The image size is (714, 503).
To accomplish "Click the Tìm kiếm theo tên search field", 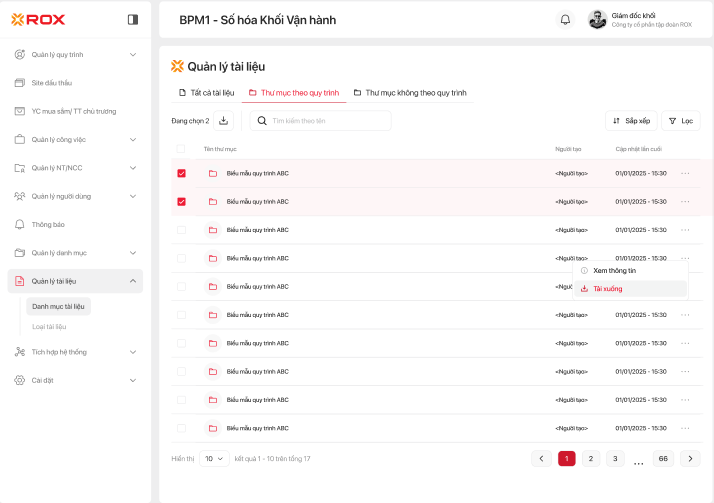I will (x=320, y=121).
